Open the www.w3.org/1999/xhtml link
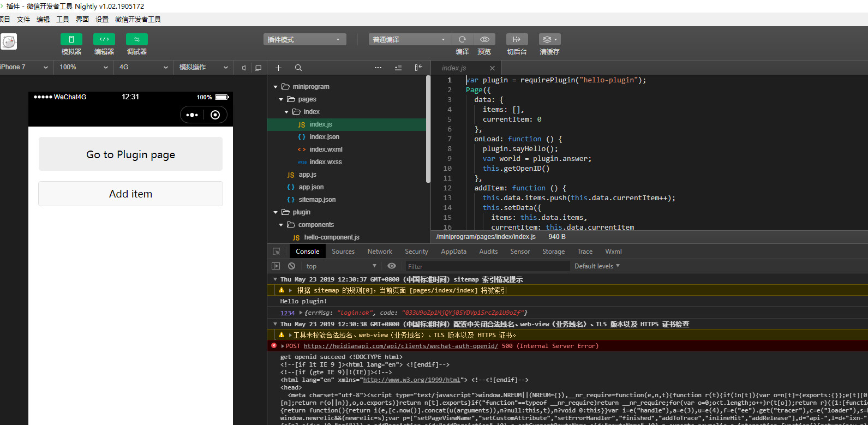868x425 pixels. [411, 380]
